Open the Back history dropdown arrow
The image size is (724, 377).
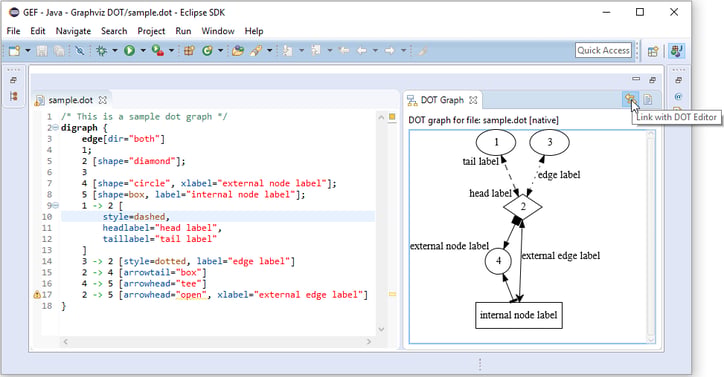click(x=375, y=50)
